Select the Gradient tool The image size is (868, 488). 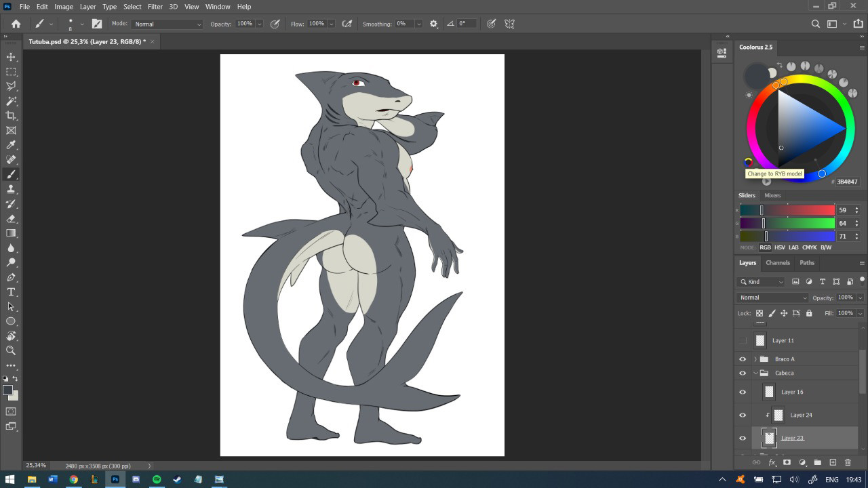point(11,232)
